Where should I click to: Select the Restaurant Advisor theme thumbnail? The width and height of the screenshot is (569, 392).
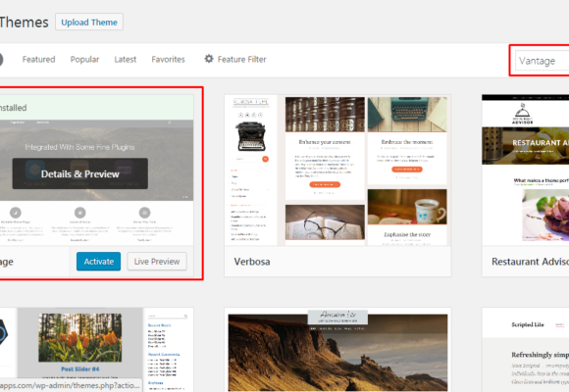point(526,171)
